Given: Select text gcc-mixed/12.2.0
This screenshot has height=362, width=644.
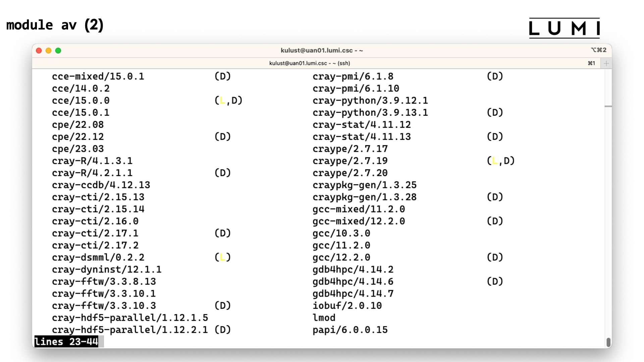Looking at the screenshot, I should [x=359, y=221].
